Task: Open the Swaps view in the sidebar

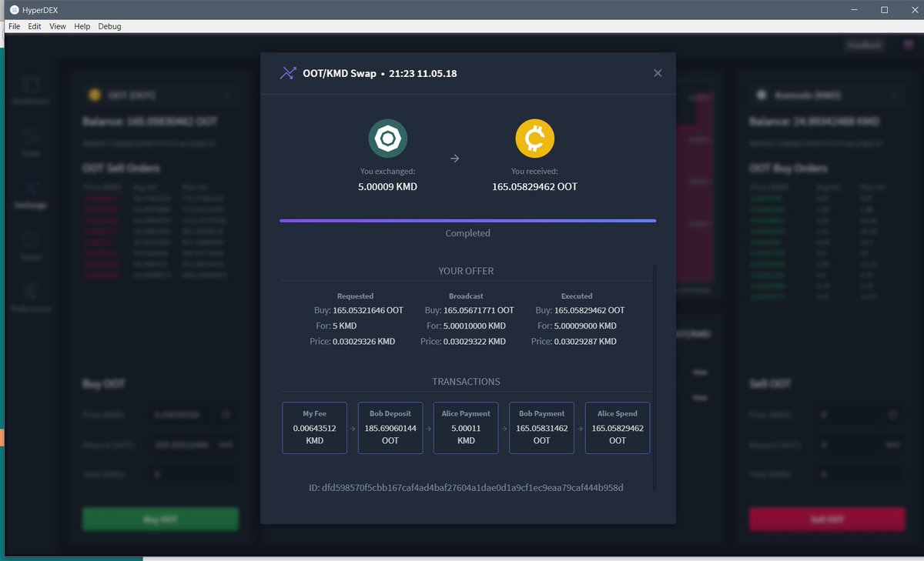Action: (31, 142)
